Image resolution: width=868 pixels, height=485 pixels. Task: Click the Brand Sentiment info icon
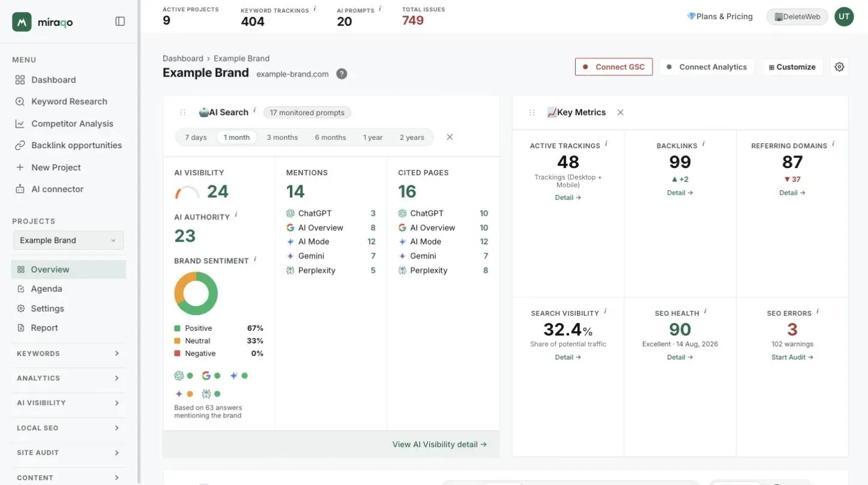pos(255,259)
